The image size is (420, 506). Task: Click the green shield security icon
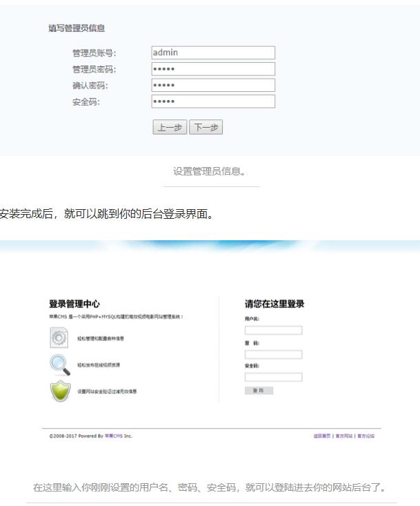pos(60,391)
